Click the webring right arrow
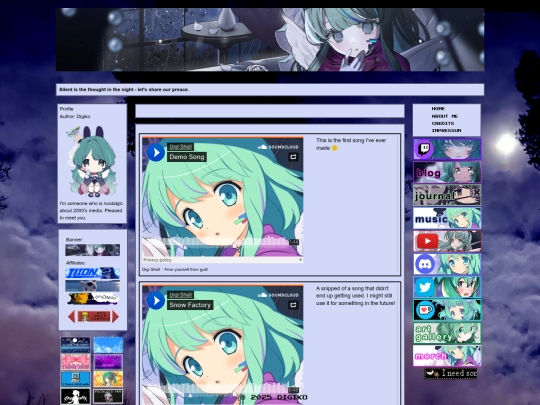Viewport: 540px width, 405px height. coord(115,316)
